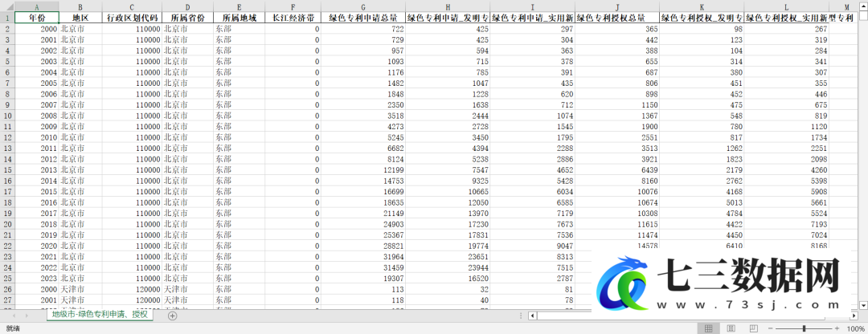868x334 pixels.
Task: Select row 26 header
Action: 6,289
